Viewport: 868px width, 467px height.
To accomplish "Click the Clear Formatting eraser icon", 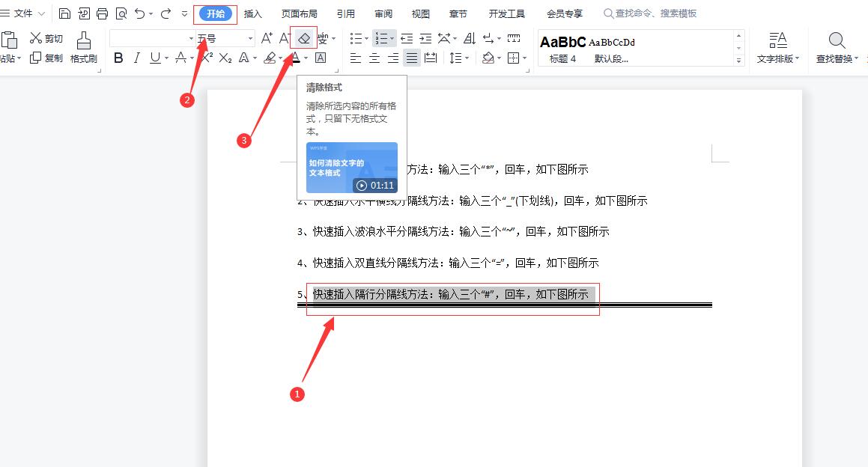I will (303, 37).
